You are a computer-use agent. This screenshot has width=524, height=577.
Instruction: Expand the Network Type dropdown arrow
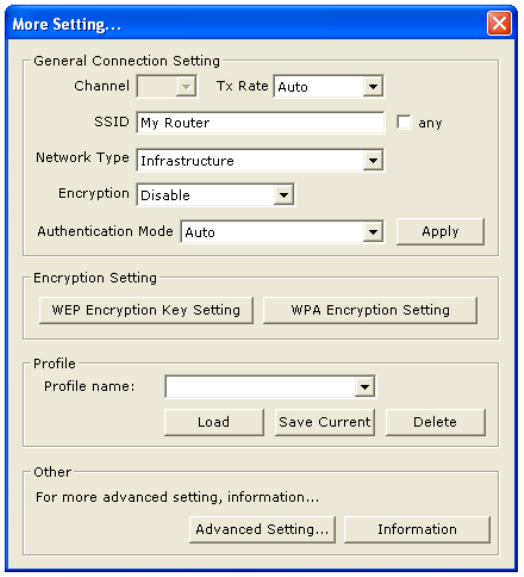point(373,160)
